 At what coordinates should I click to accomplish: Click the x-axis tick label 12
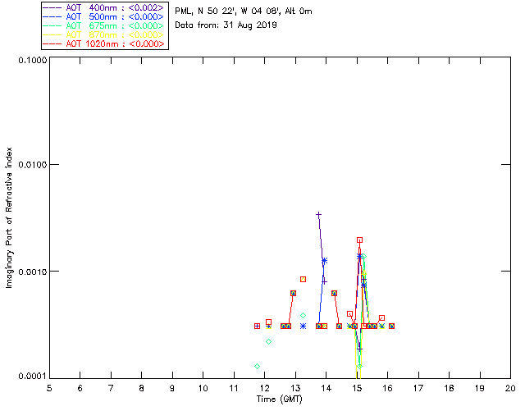tap(264, 388)
